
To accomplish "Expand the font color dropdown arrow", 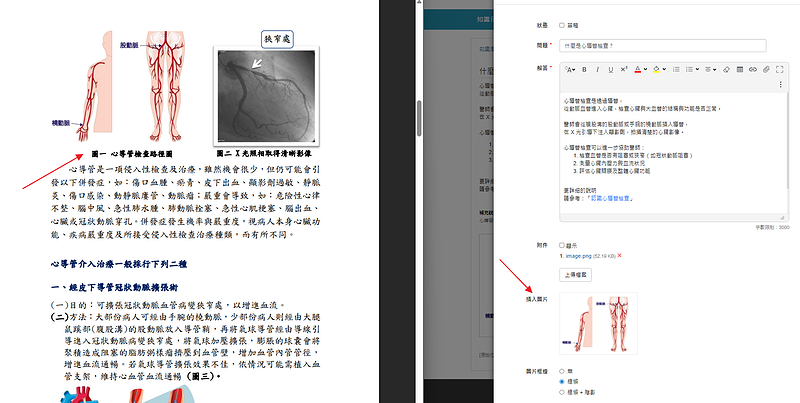I will (645, 69).
